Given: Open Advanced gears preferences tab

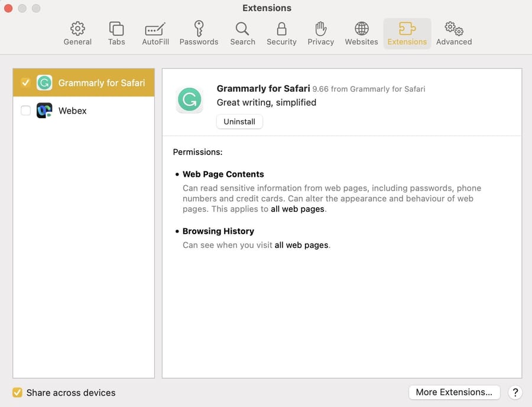Looking at the screenshot, I should click(x=454, y=33).
